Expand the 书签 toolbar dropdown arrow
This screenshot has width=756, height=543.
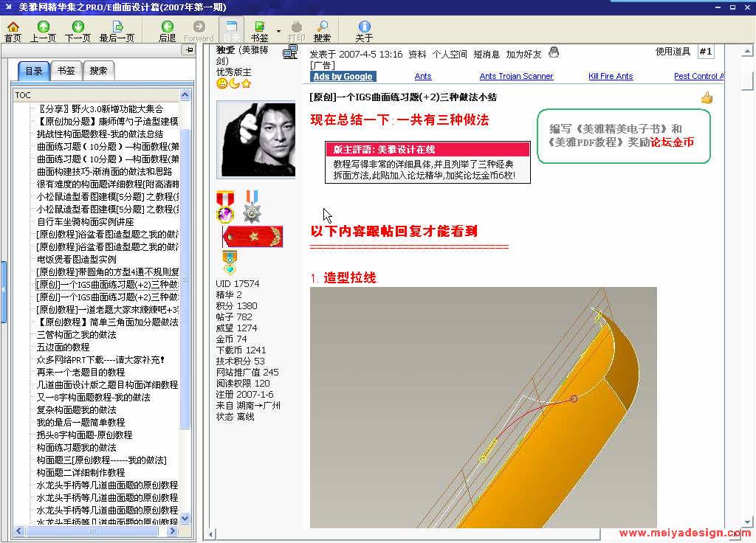point(278,31)
